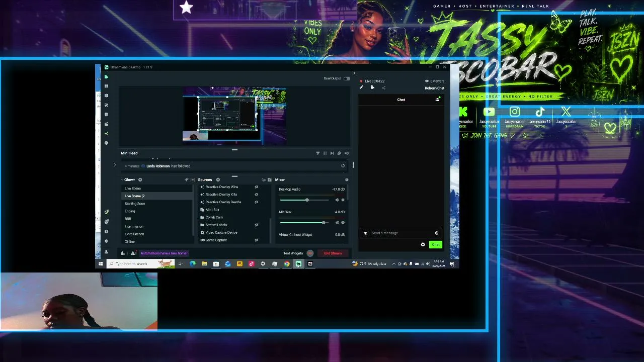The width and height of the screenshot is (644, 362).
Task: Open File Explorer from the taskbar
Action: [204, 264]
